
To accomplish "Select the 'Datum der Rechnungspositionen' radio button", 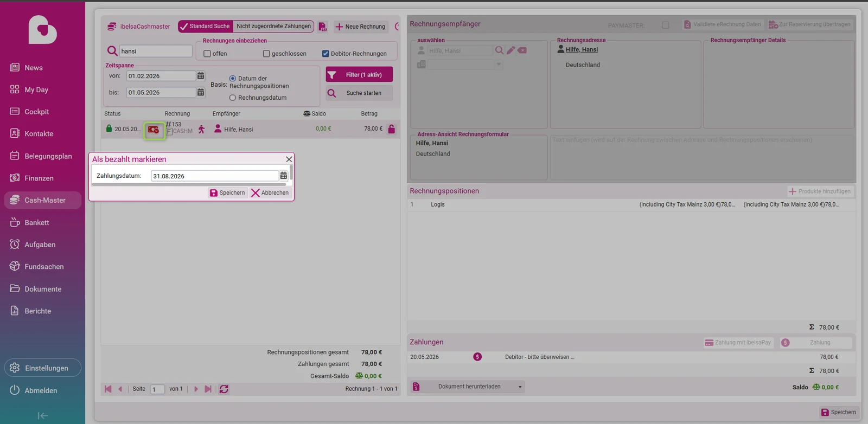I will click(x=233, y=79).
